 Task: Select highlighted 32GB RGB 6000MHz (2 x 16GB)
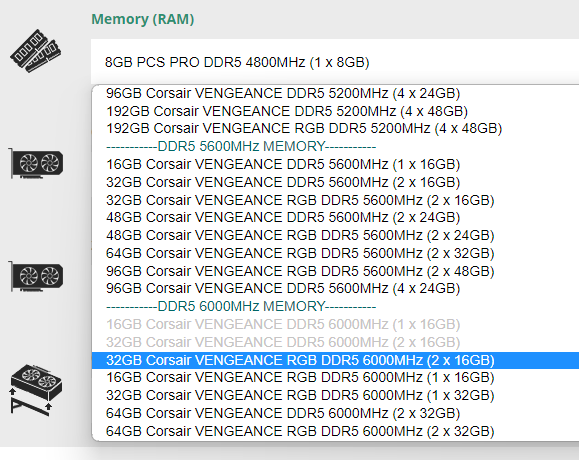(335, 360)
